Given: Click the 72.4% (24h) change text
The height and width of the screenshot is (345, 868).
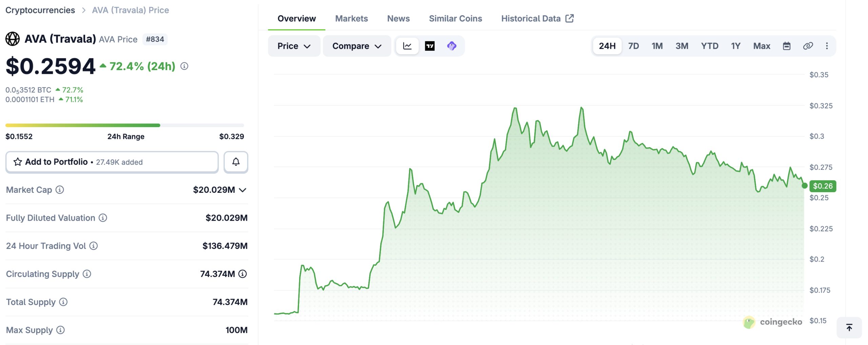Looking at the screenshot, I should point(142,66).
